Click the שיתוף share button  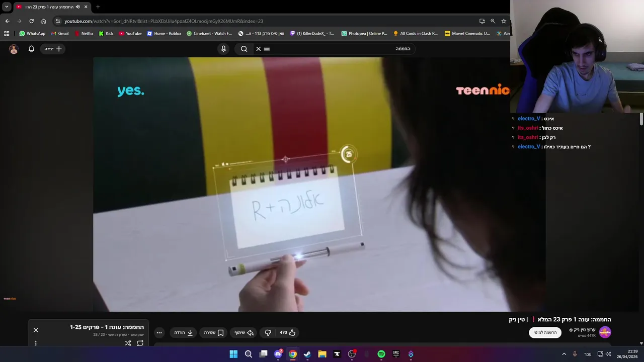[244, 332]
